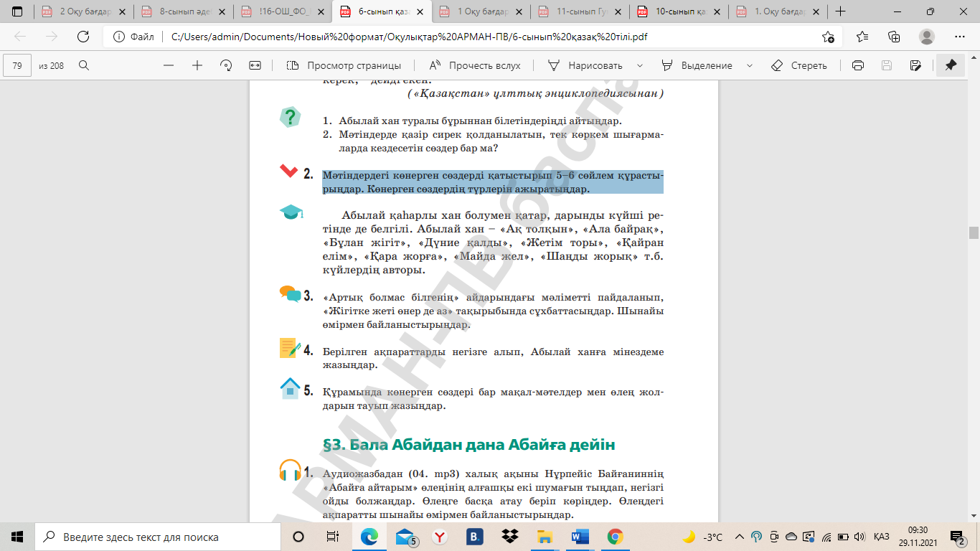Click the Page view button
Image resolution: width=980 pixels, height=551 pixels.
pos(344,65)
